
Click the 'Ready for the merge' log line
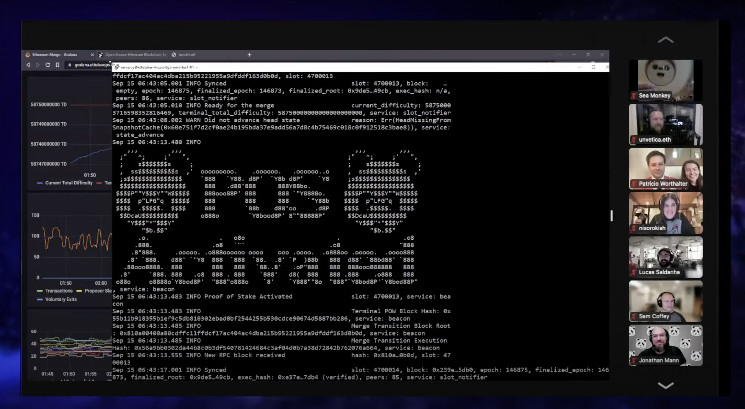(239, 105)
